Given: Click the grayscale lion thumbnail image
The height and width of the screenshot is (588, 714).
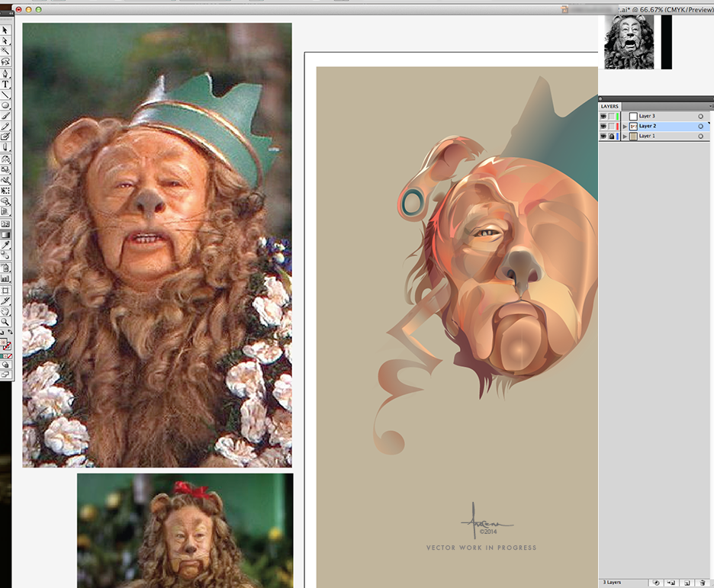Looking at the screenshot, I should [629, 43].
